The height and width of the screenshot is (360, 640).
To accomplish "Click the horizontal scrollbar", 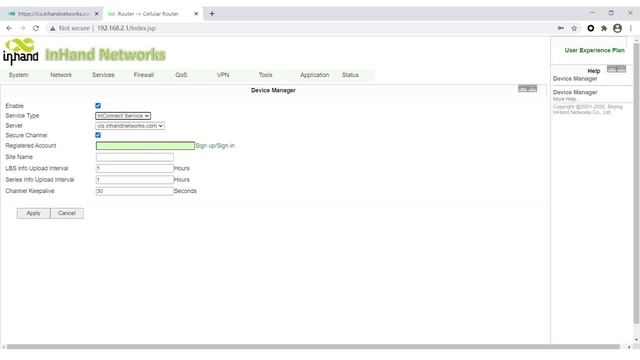I will [x=313, y=347].
